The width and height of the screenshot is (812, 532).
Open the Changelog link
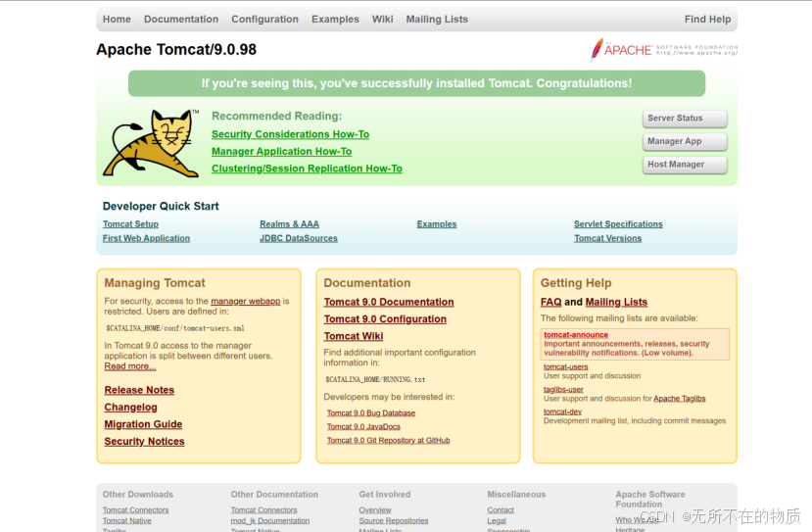(x=130, y=408)
